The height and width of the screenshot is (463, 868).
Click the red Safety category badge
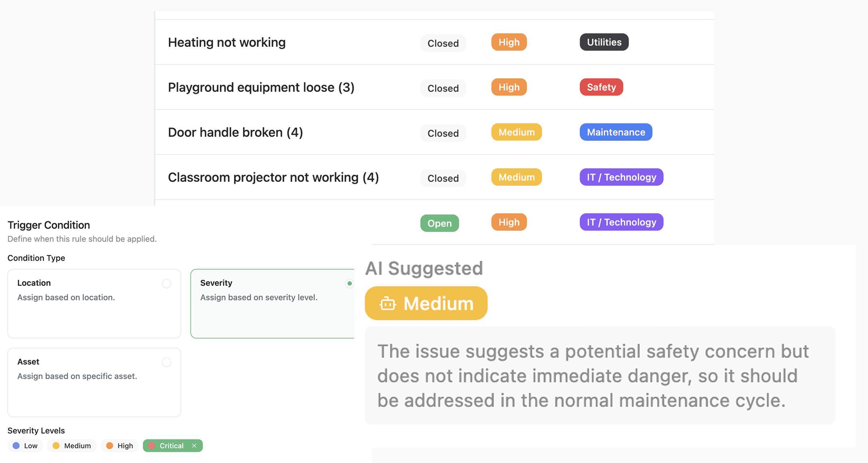pos(601,87)
